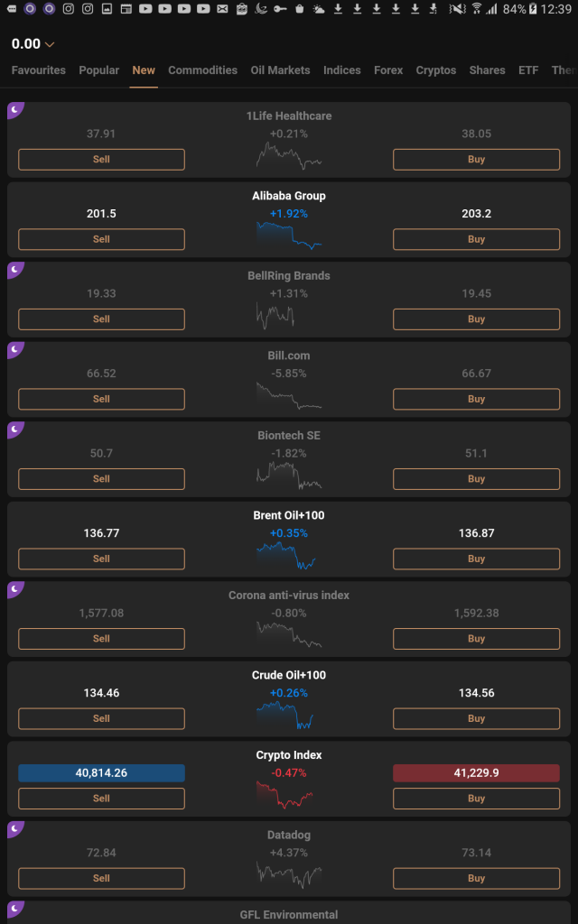
Task: Tap the moon icon on Biontech SE card
Action: point(14,429)
